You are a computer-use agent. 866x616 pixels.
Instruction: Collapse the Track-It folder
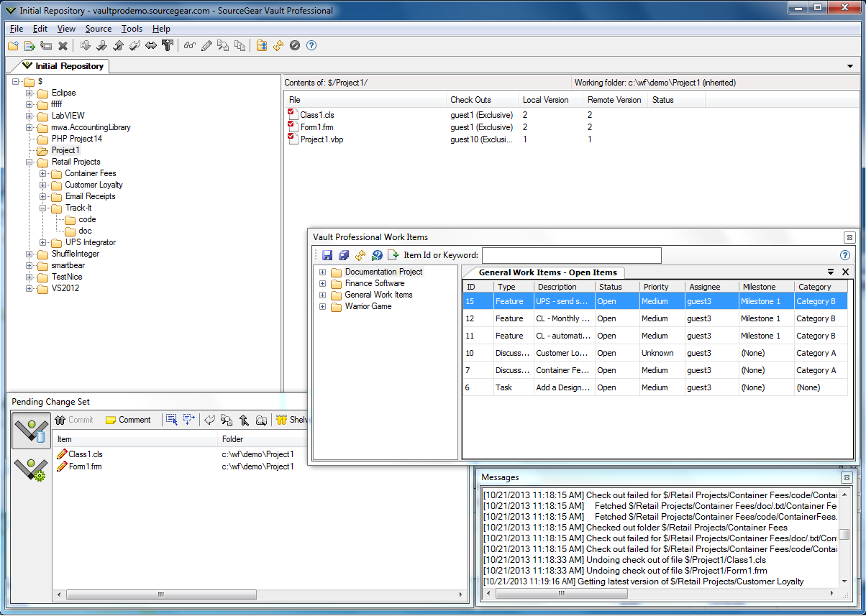click(43, 208)
